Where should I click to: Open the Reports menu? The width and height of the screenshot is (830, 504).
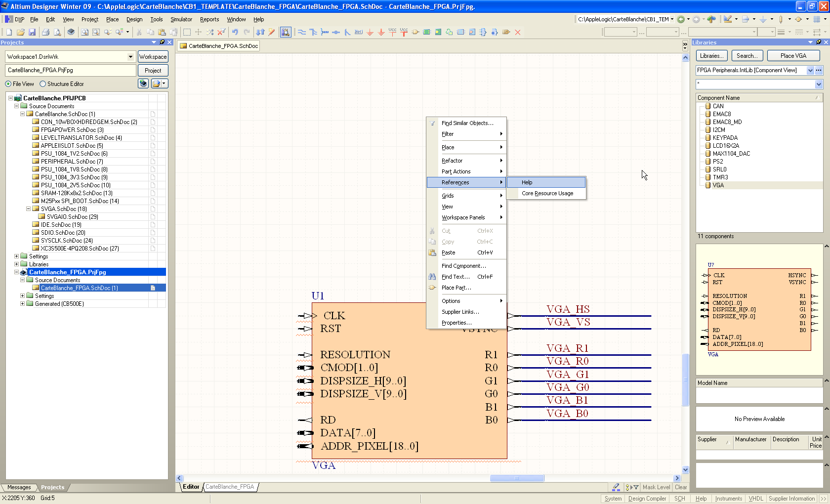209,19
